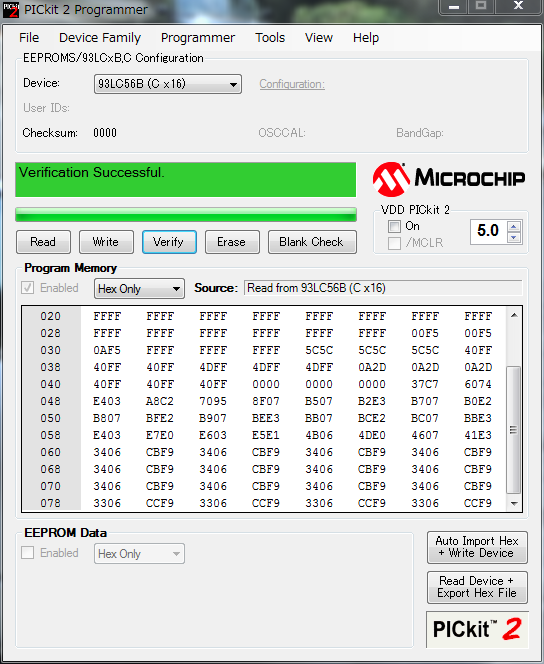Click the PICkit 2 logo image

477,629
